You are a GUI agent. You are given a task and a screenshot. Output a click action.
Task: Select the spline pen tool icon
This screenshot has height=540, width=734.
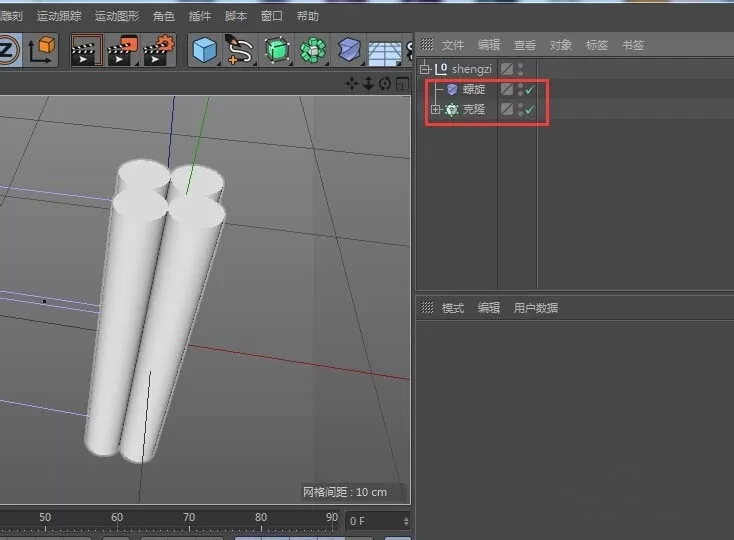(240, 50)
